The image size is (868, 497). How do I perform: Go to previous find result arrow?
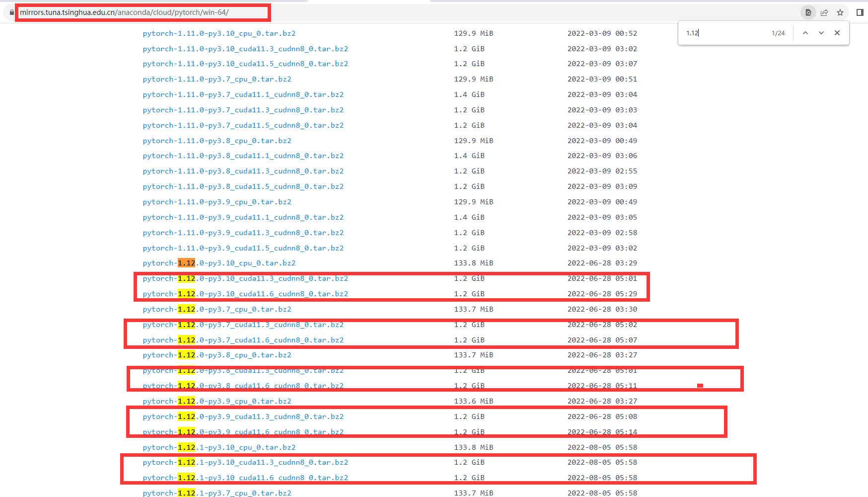tap(805, 33)
